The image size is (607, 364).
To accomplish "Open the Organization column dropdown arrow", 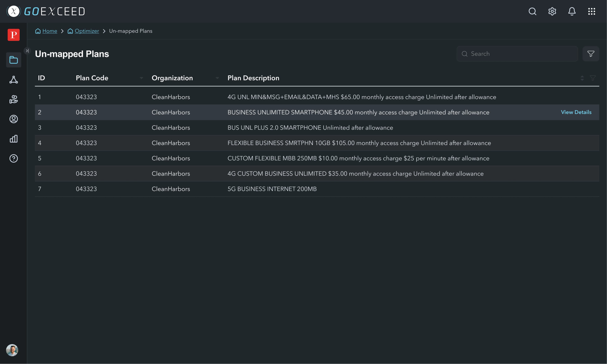I will [x=217, y=78].
